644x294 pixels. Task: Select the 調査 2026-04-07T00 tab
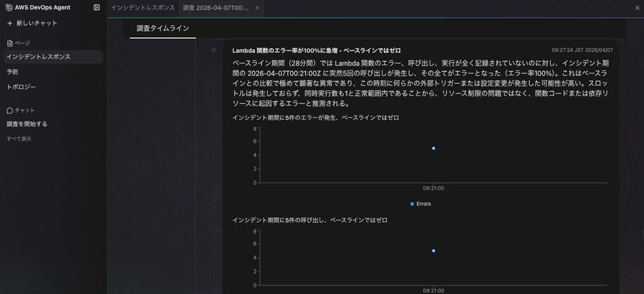pos(216,8)
